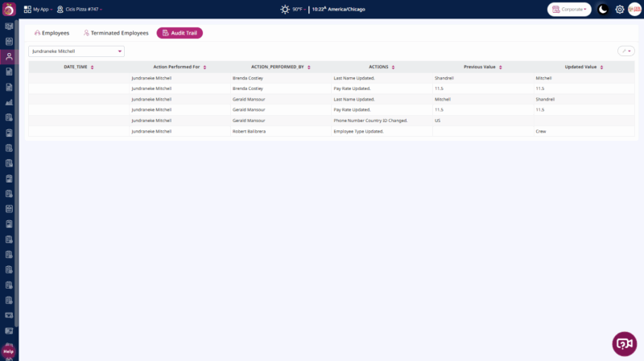Image resolution: width=644 pixels, height=361 pixels.
Task: Click the app logo in top-left corner
Action: [9, 9]
